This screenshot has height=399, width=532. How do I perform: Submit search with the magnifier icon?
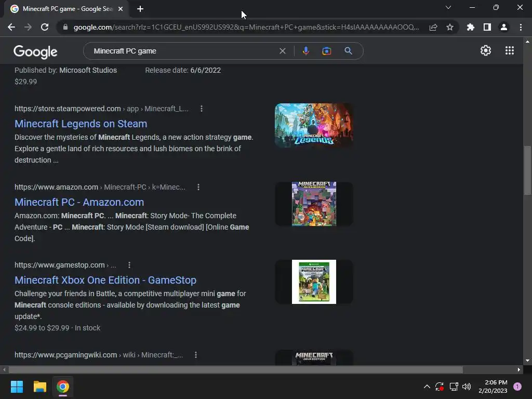[x=348, y=51]
